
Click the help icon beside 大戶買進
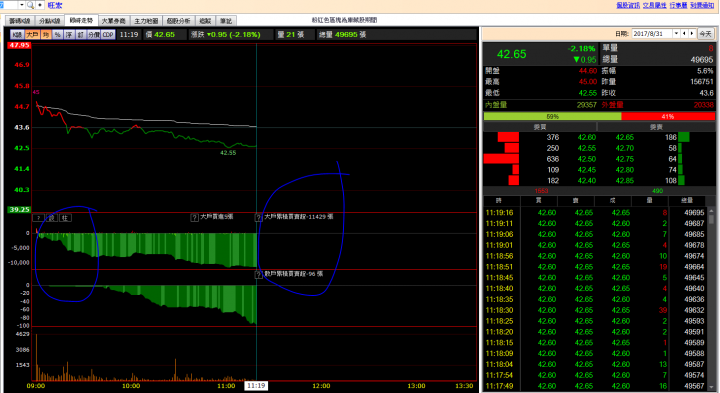195,218
